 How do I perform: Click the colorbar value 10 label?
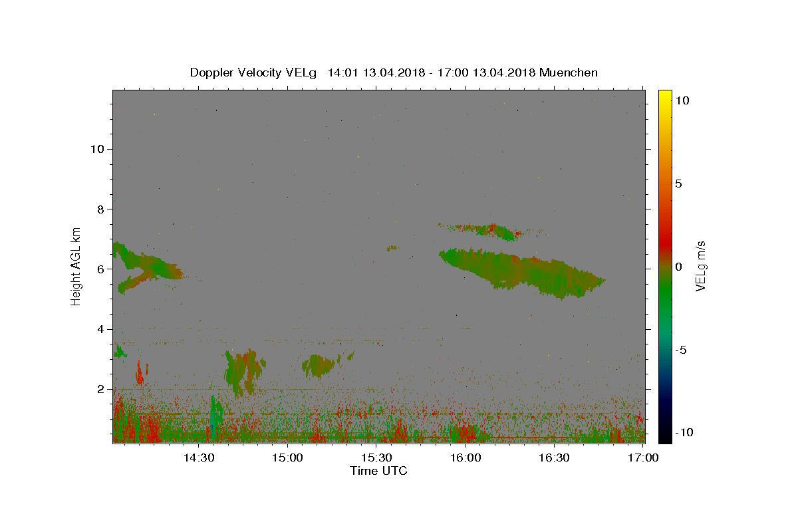pos(682,100)
